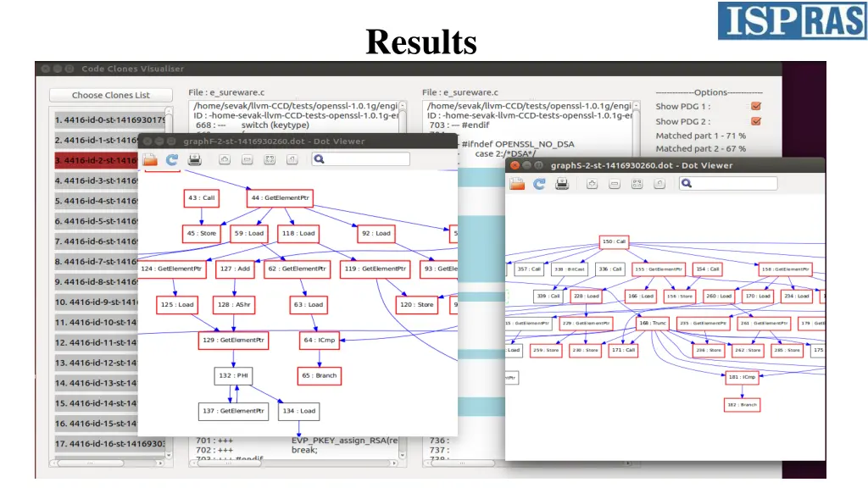The height and width of the screenshot is (488, 868).
Task: Click graph node 168 : Trunc in graphS
Action: [653, 323]
